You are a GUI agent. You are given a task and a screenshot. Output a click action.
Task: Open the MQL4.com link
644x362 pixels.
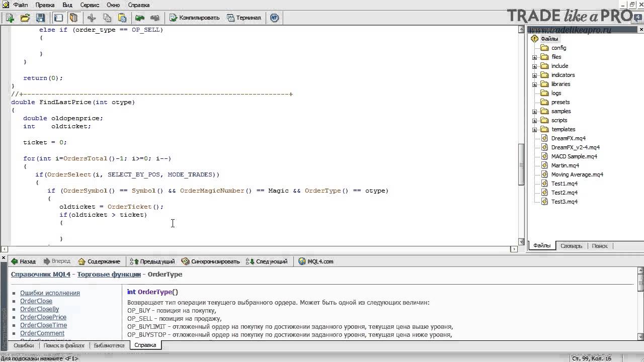(x=316, y=261)
